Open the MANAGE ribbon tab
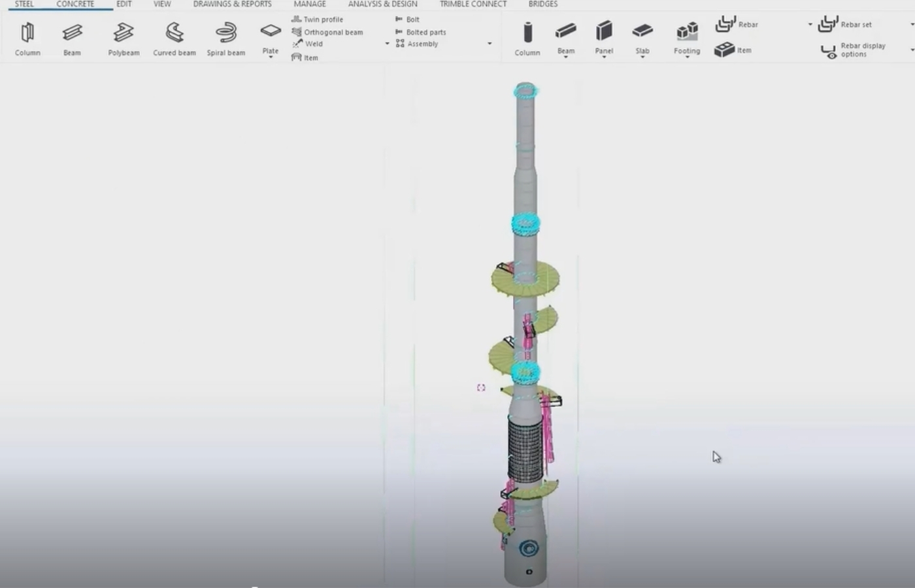 click(x=310, y=4)
